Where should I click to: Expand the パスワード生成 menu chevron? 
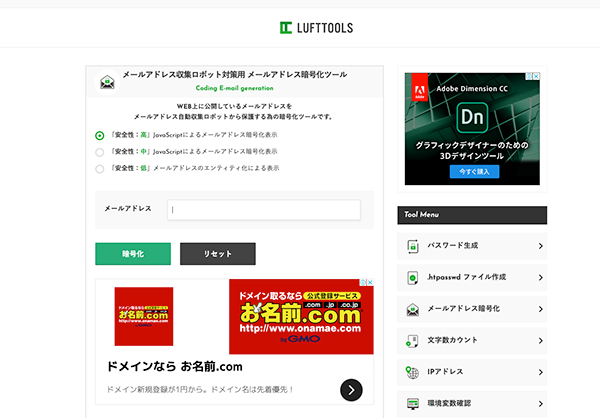click(540, 246)
